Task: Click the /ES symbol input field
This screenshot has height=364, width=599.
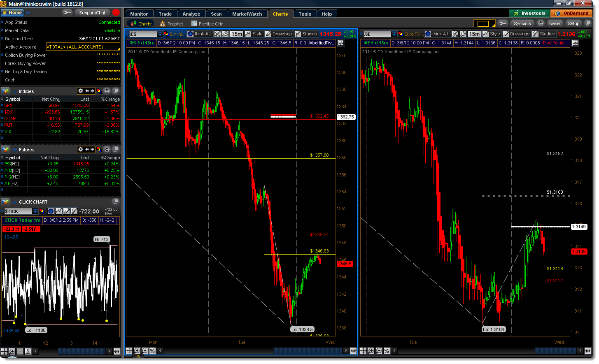Action: tap(143, 34)
